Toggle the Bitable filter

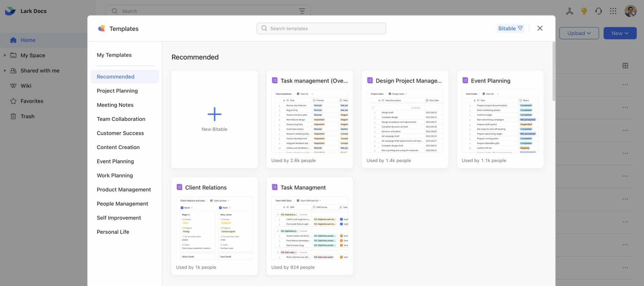510,28
